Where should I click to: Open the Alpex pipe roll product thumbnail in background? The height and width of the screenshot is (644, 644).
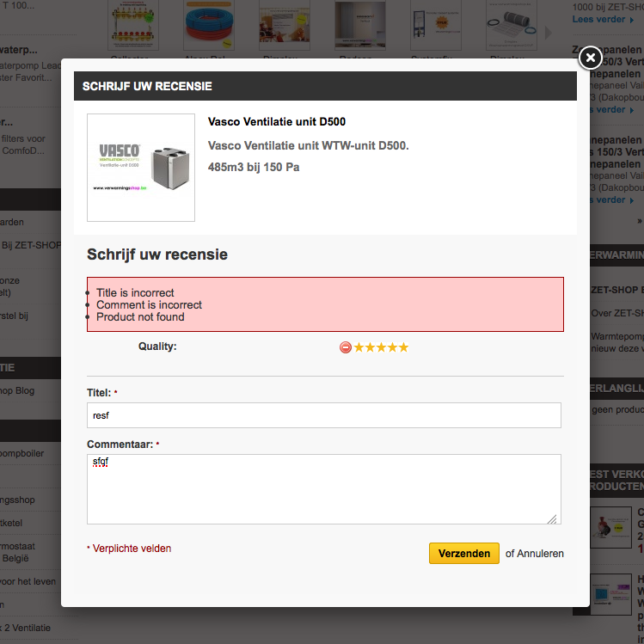pyautogui.click(x=209, y=25)
